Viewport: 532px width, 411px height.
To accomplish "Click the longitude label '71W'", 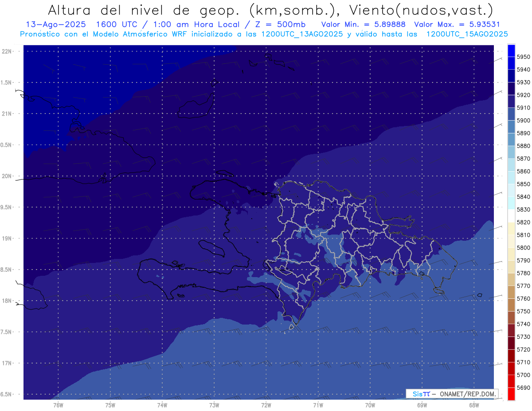I will point(318,405).
